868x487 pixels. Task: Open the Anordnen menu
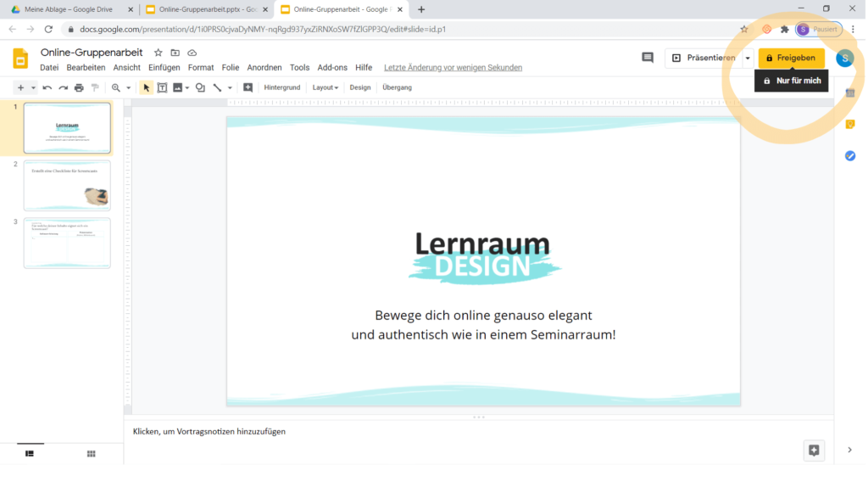tap(264, 68)
